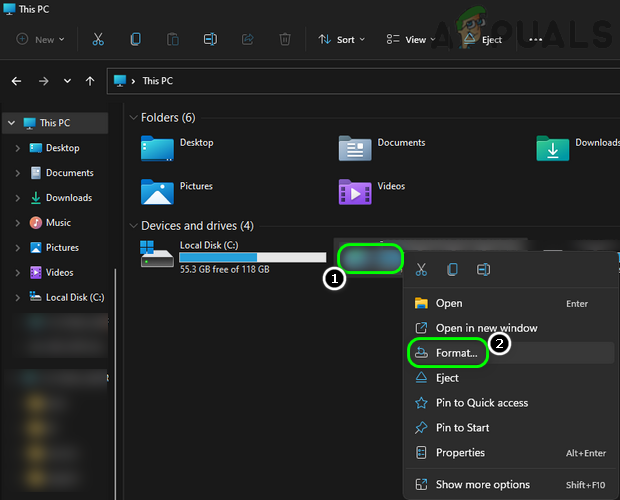Open the Sort dropdown menu
The image size is (620, 500).
[x=342, y=40]
